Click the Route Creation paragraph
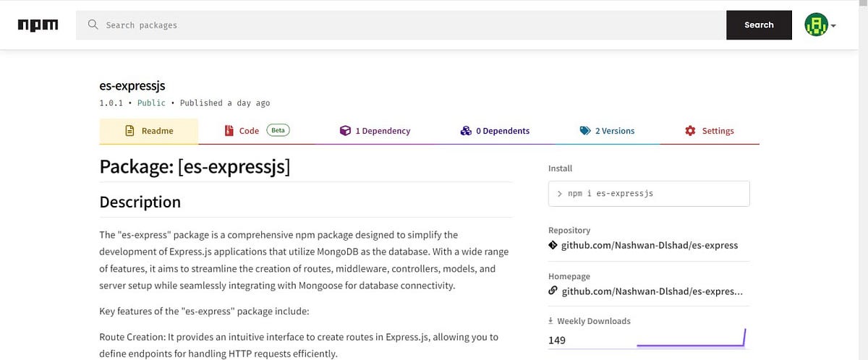This screenshot has width=868, height=360. (299, 346)
